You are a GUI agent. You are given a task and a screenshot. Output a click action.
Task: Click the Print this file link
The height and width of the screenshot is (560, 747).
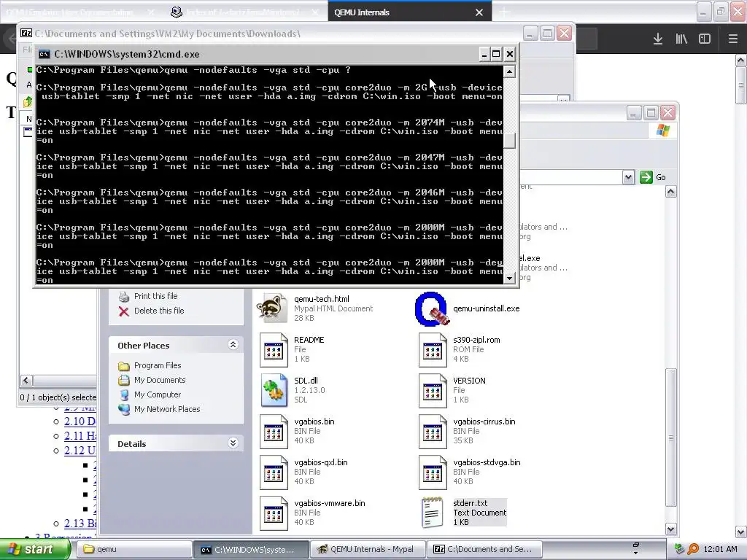tap(156, 296)
